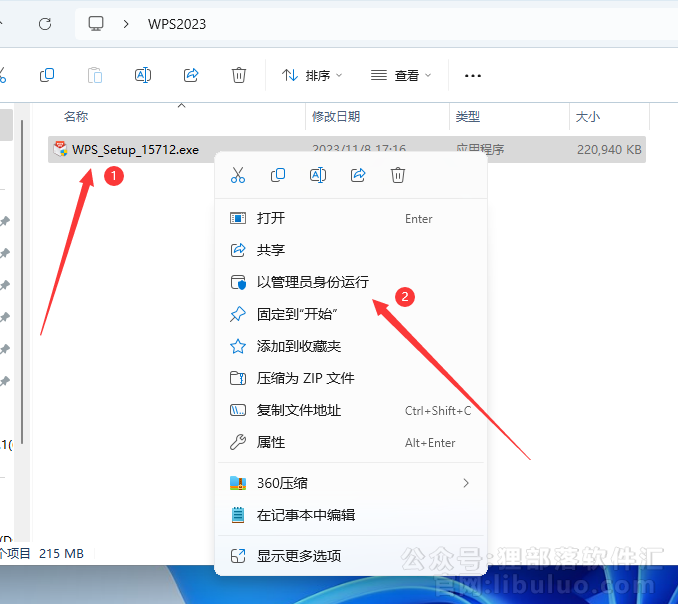The image size is (678, 604).
Task: Click the navigation pane vertical scrollbar
Action: [x=22, y=282]
